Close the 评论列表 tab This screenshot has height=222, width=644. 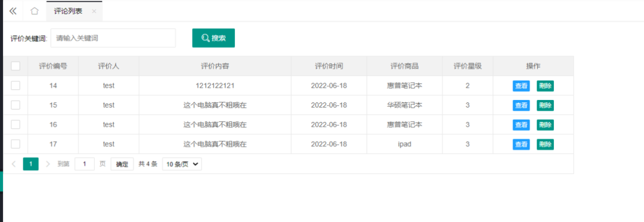[x=94, y=11]
